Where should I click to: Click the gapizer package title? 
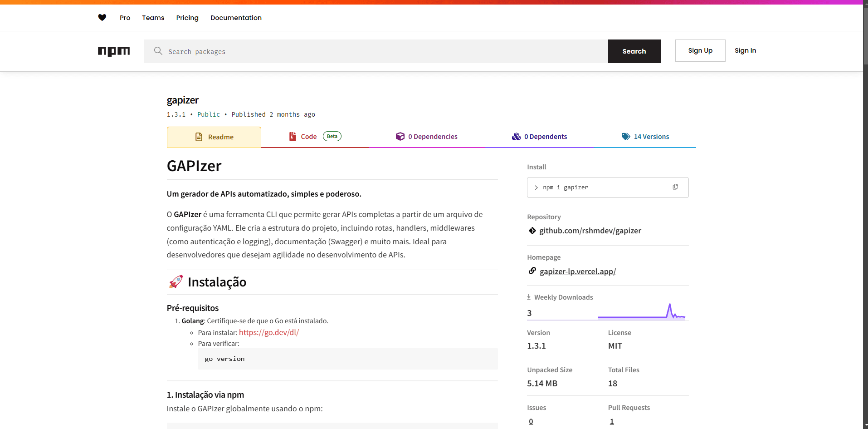click(183, 100)
